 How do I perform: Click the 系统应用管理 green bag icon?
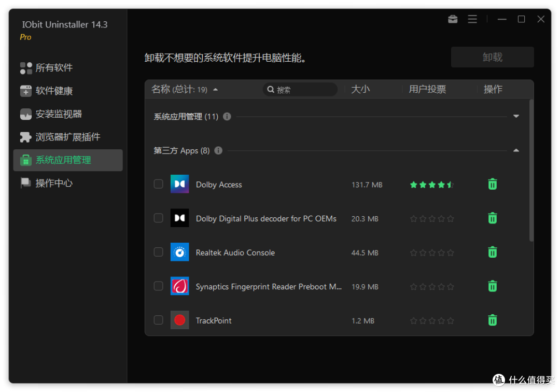click(26, 160)
